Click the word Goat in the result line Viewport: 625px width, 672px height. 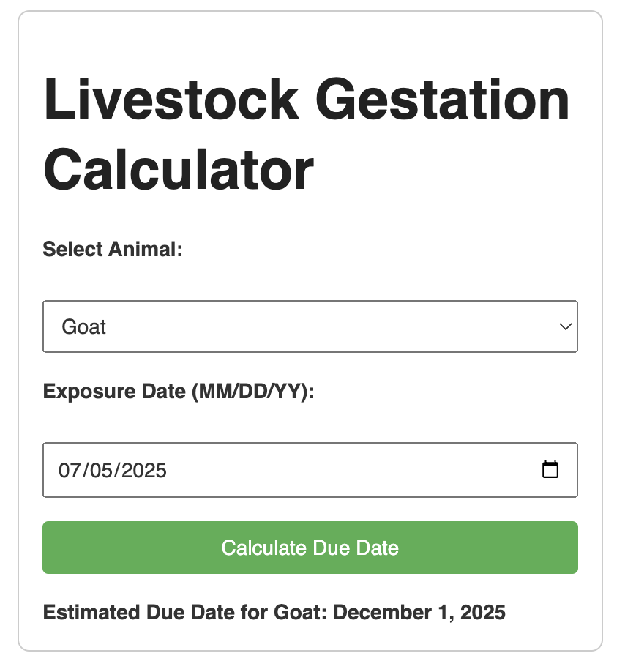tap(297, 612)
